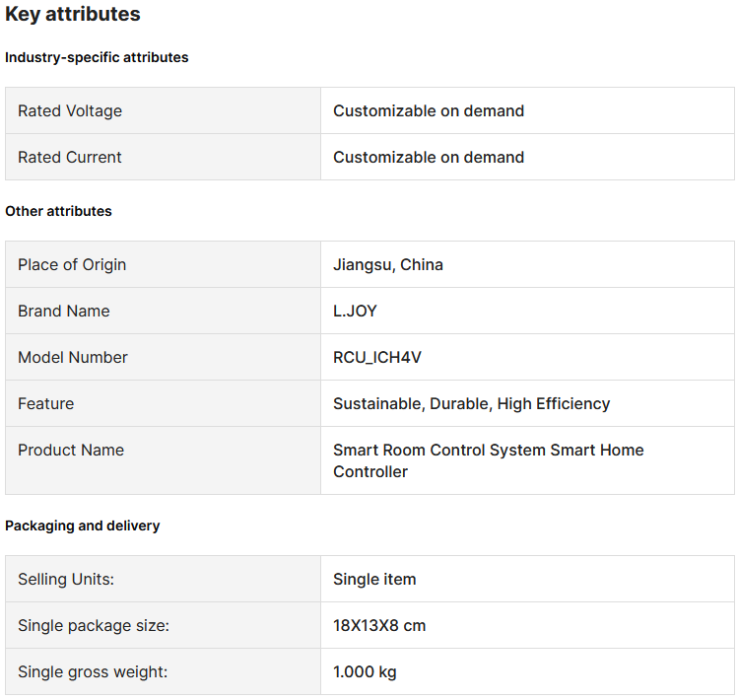Select "Sustainable, Durable, High Efficiency" value

(x=472, y=404)
